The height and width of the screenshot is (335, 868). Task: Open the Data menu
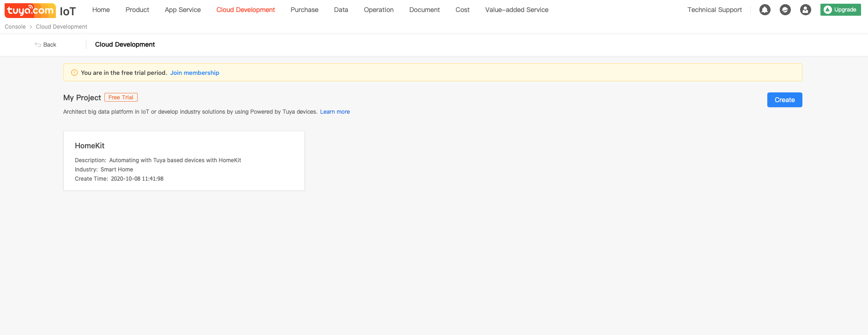pos(341,10)
